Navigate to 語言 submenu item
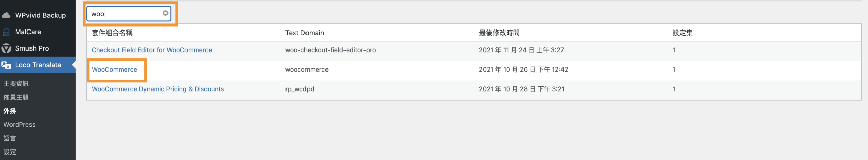The height and width of the screenshot is (160, 868). (x=10, y=138)
